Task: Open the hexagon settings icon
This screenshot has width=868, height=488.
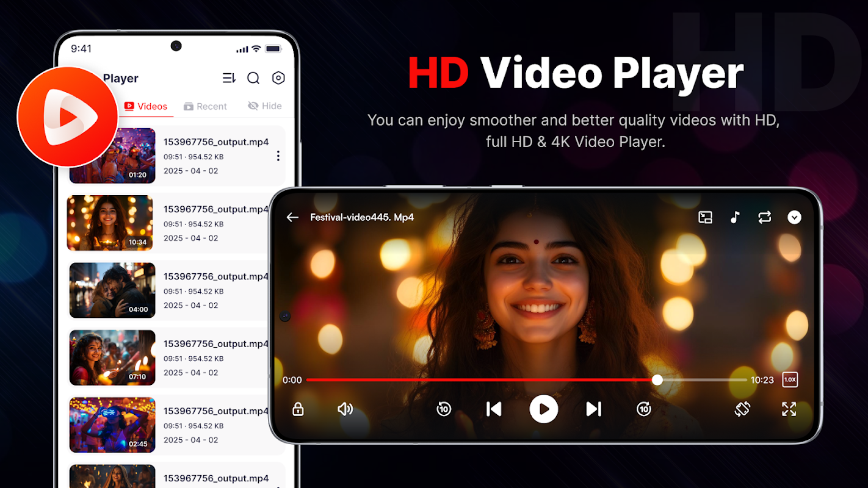Action: [x=278, y=77]
